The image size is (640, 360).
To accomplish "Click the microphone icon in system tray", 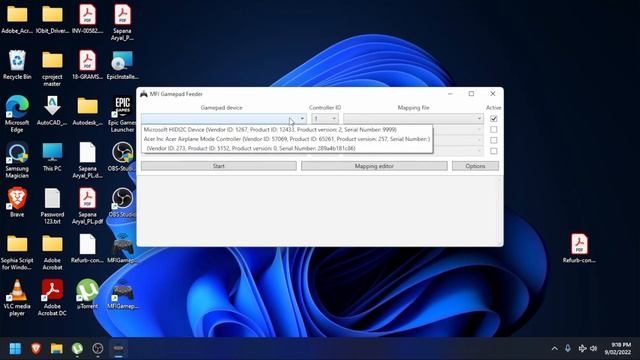I will point(568,348).
